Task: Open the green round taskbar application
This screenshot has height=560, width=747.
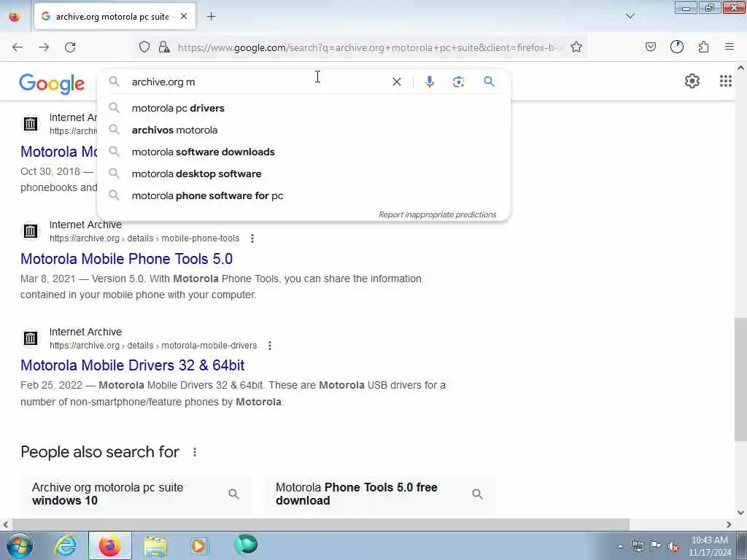Action: (246, 545)
